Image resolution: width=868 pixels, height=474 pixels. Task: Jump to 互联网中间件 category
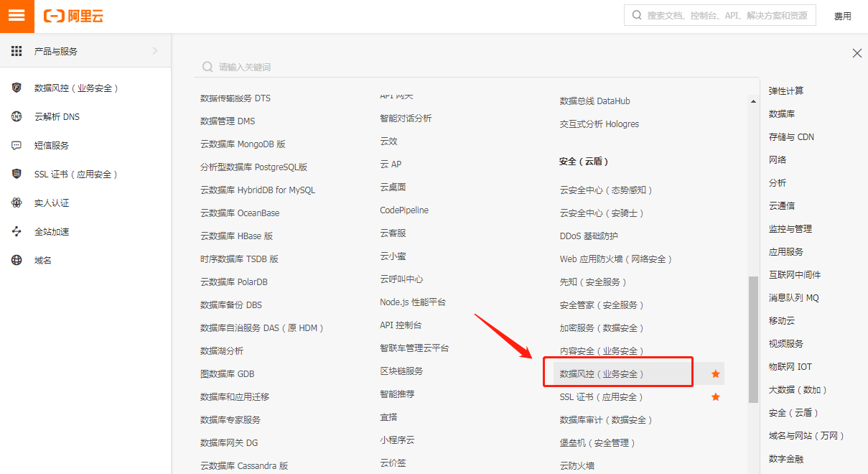(x=795, y=274)
